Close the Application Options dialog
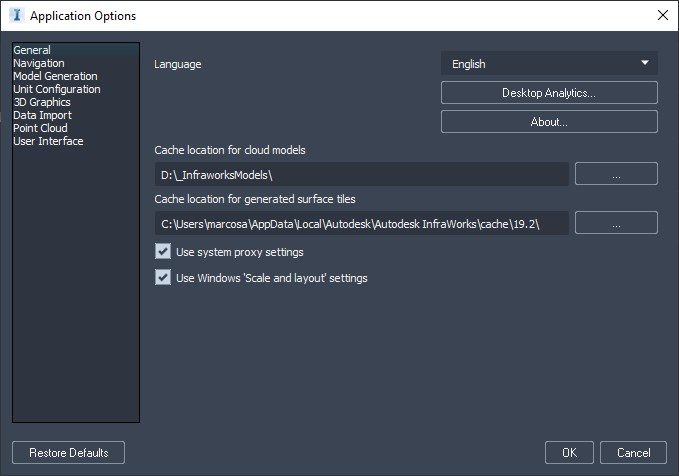Screen dimensions: 679x476 click(662, 16)
